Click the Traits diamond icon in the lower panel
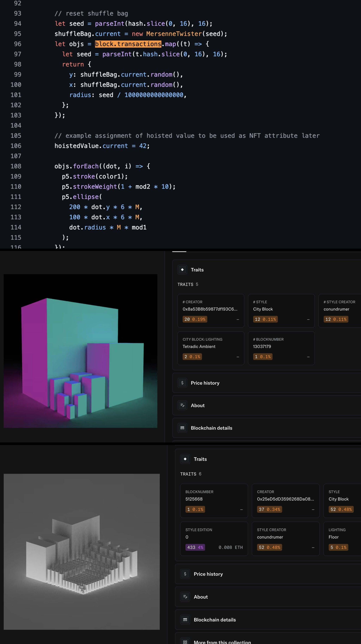Screen dimensions: 361x644 tap(185, 459)
